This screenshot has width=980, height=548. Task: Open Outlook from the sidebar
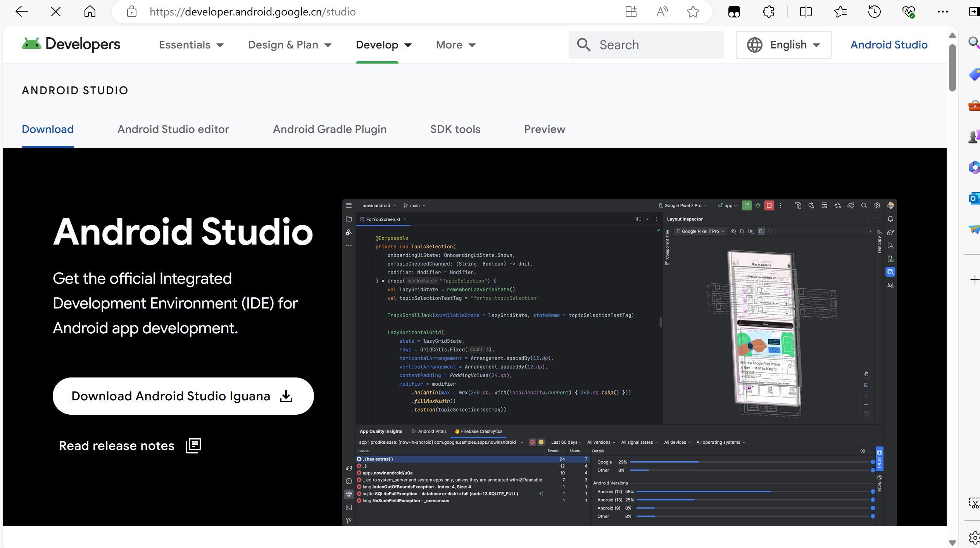coord(974,198)
